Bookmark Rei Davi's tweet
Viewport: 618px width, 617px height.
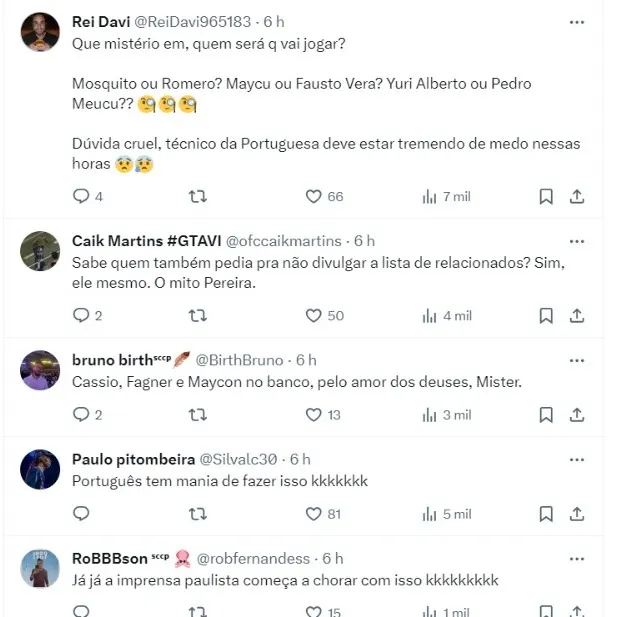tap(546, 197)
